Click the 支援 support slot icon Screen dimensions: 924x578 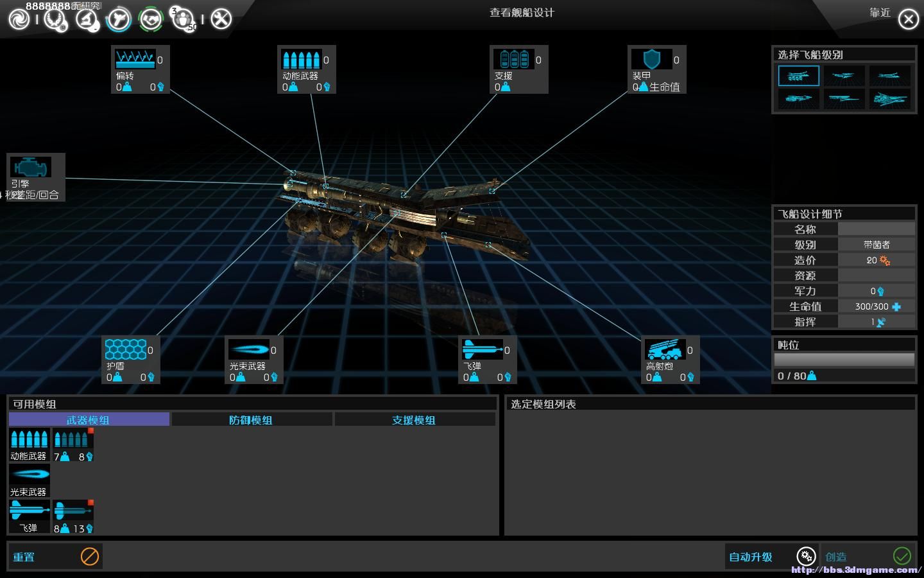click(x=513, y=59)
